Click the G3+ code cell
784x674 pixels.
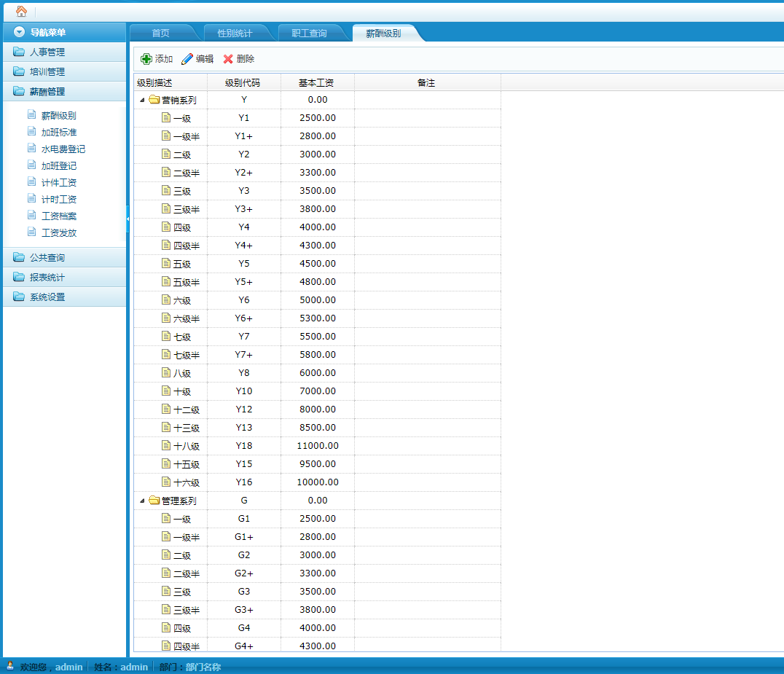tap(244, 609)
